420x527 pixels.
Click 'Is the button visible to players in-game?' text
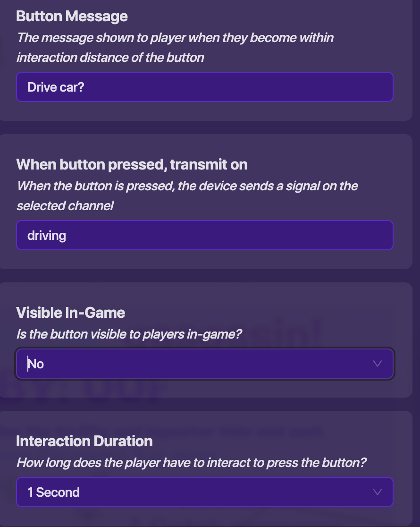[x=129, y=334]
